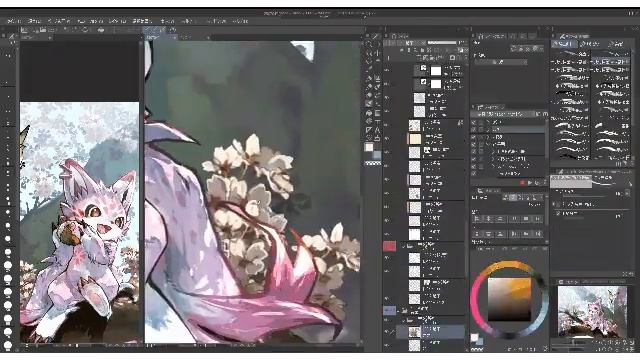This screenshot has width=640, height=360.
Task: Select the Zoom magnifier tool
Action: tap(369, 44)
